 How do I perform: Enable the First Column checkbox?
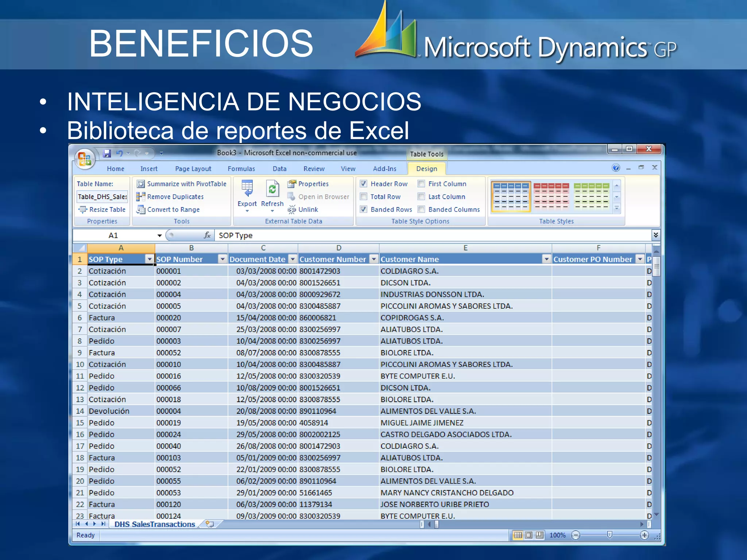(421, 184)
